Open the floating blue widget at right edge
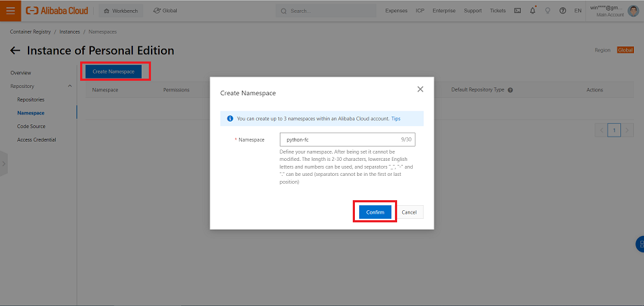 (x=640, y=244)
